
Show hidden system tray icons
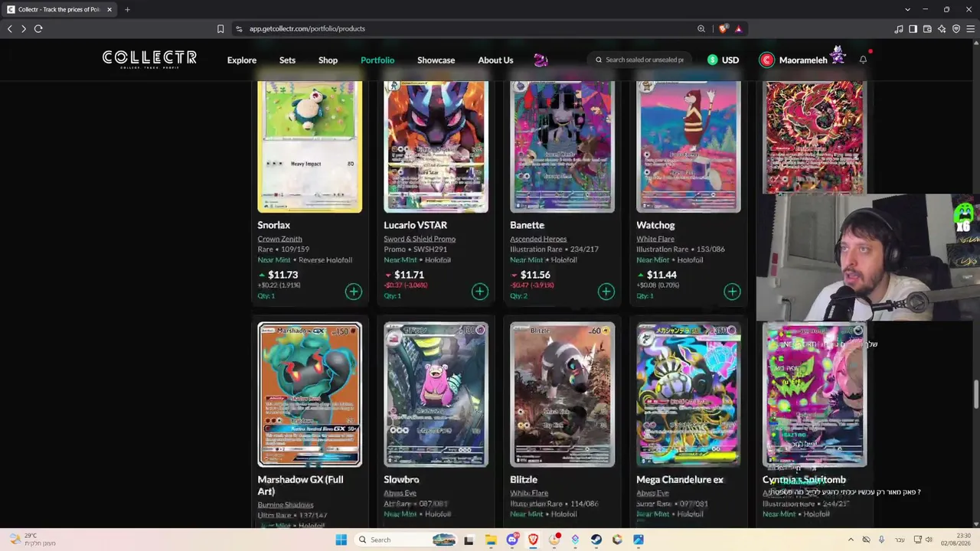pos(851,540)
